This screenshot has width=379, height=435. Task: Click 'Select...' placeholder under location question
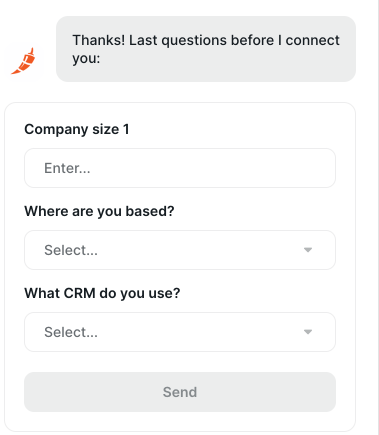click(71, 250)
